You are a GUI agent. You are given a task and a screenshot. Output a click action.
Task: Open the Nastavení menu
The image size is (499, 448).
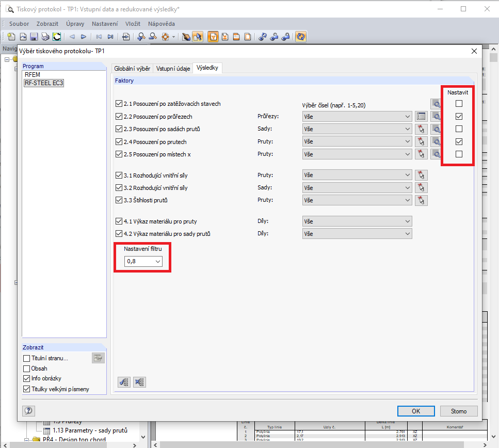(105, 24)
